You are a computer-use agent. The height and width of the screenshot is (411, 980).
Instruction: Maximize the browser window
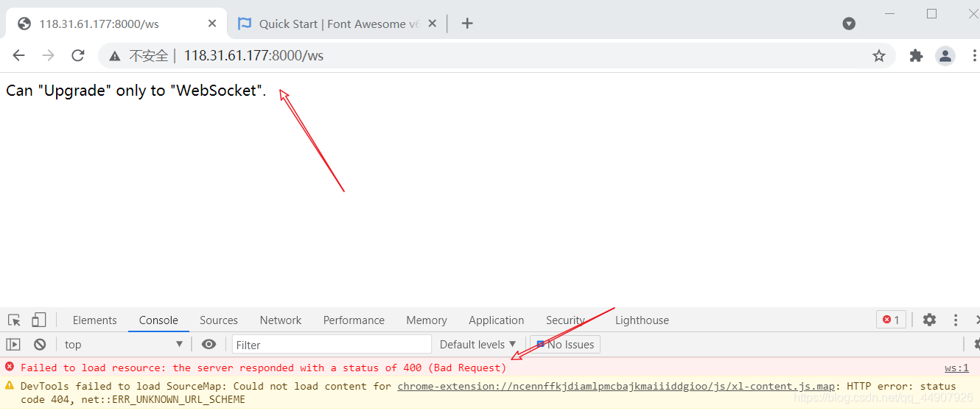931,13
